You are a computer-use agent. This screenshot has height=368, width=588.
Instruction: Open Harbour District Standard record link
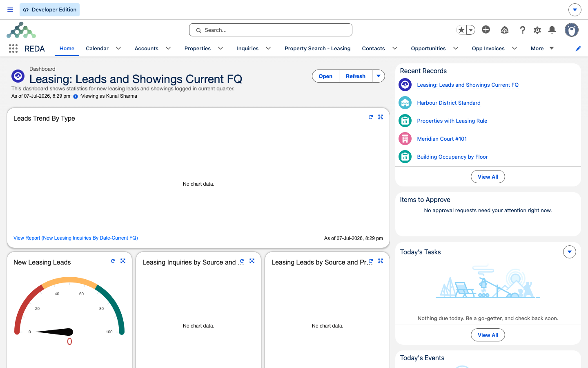coord(449,103)
